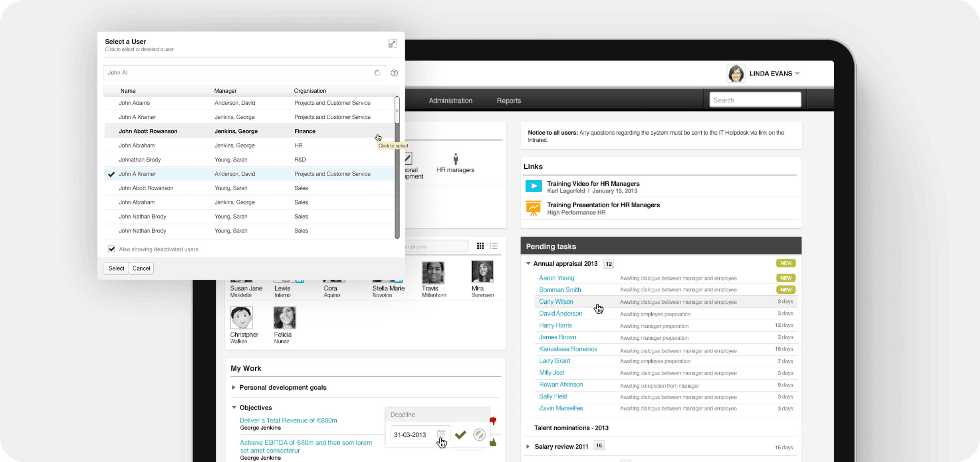980x462 pixels.
Task: Sort users by Manager column
Action: [x=225, y=91]
